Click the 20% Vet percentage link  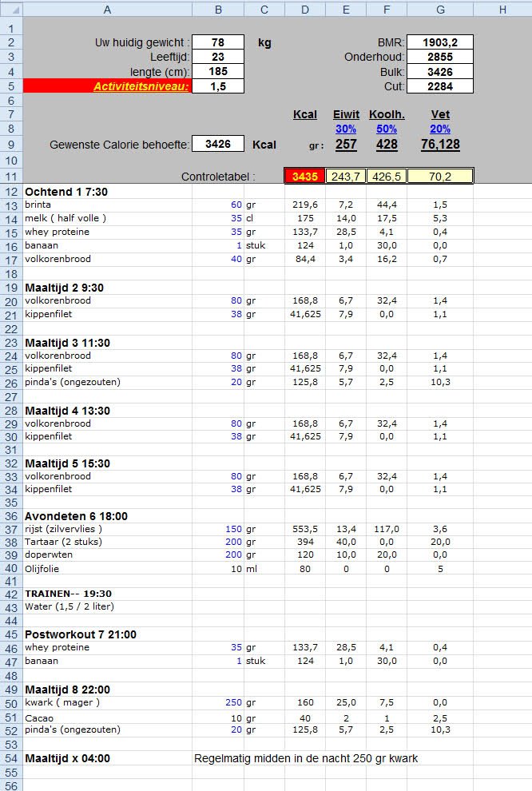pos(440,129)
